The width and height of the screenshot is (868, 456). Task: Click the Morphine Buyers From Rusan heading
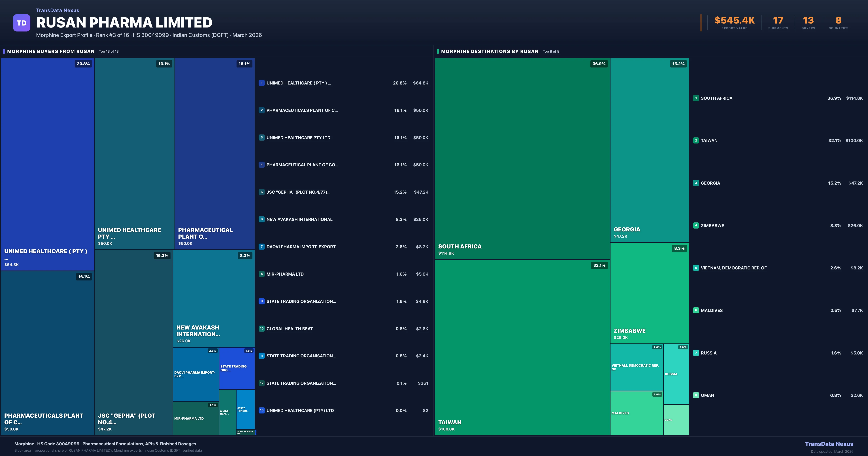pyautogui.click(x=51, y=51)
